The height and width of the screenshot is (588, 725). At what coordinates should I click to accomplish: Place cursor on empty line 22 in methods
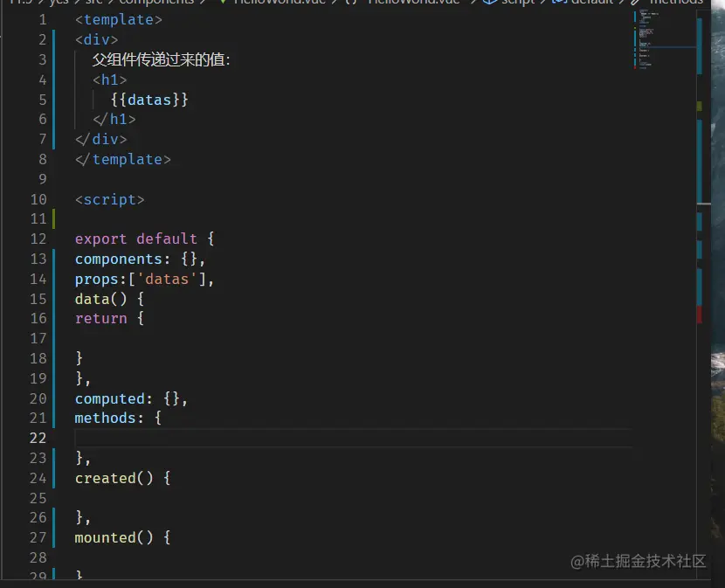[354, 438]
